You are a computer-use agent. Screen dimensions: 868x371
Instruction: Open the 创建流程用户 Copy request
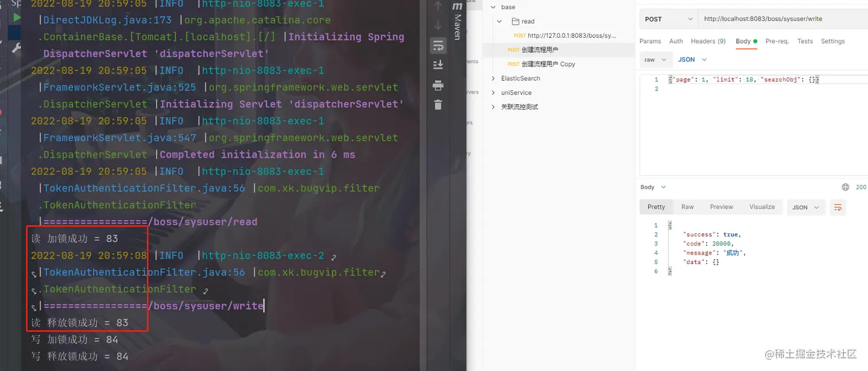[541, 64]
